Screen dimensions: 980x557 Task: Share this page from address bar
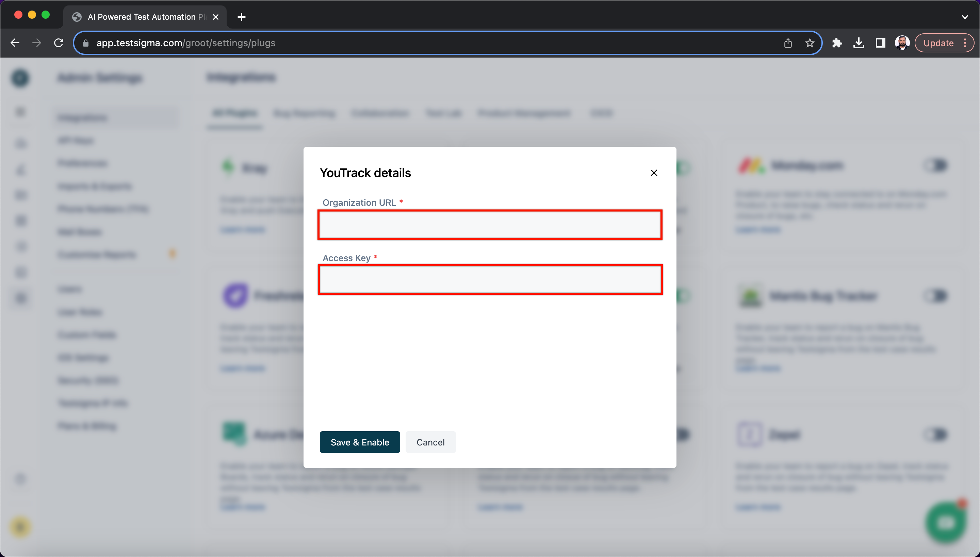click(788, 43)
